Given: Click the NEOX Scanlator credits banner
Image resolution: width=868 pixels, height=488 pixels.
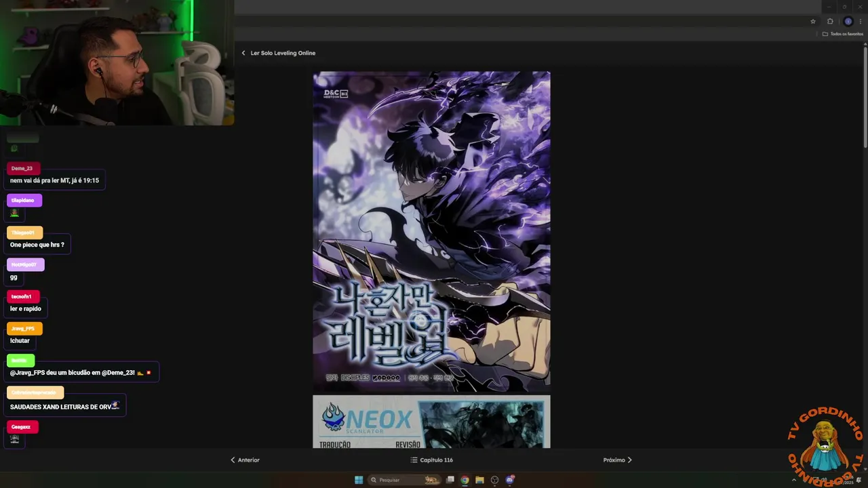Looking at the screenshot, I should [431, 422].
